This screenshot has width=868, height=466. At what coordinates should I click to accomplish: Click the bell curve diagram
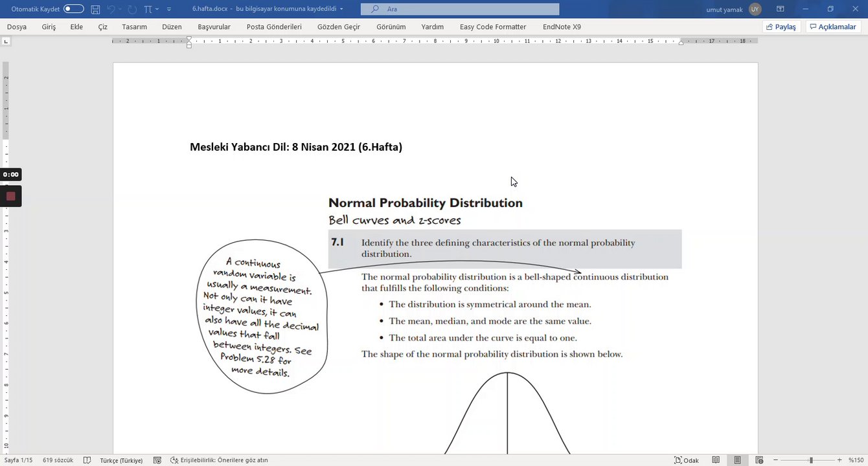(x=507, y=413)
